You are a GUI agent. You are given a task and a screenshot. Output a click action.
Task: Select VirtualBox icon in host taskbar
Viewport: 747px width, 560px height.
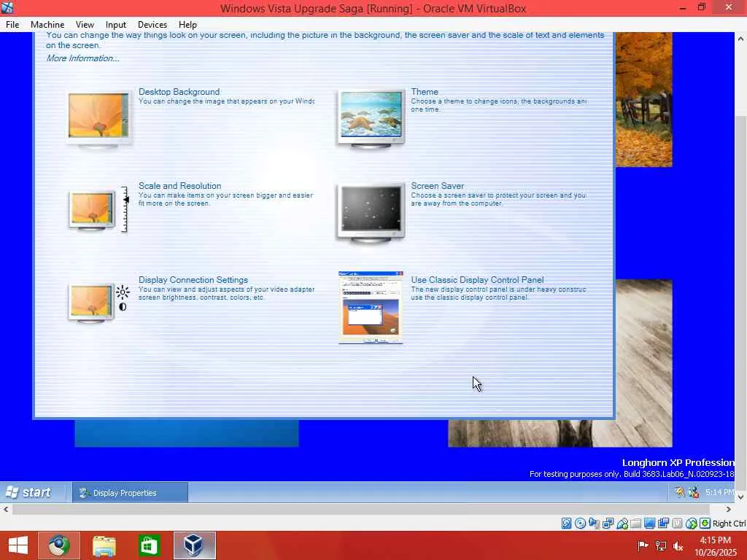coord(194,545)
